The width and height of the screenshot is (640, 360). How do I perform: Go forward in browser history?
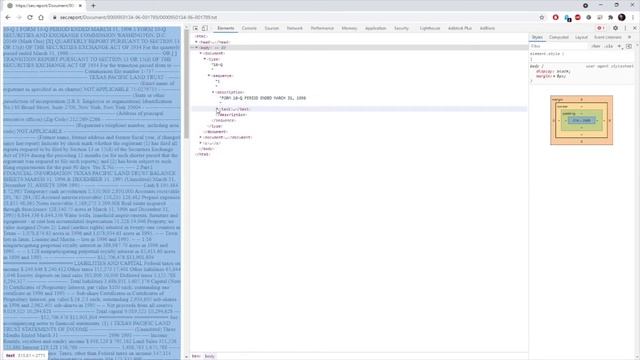coord(19,18)
